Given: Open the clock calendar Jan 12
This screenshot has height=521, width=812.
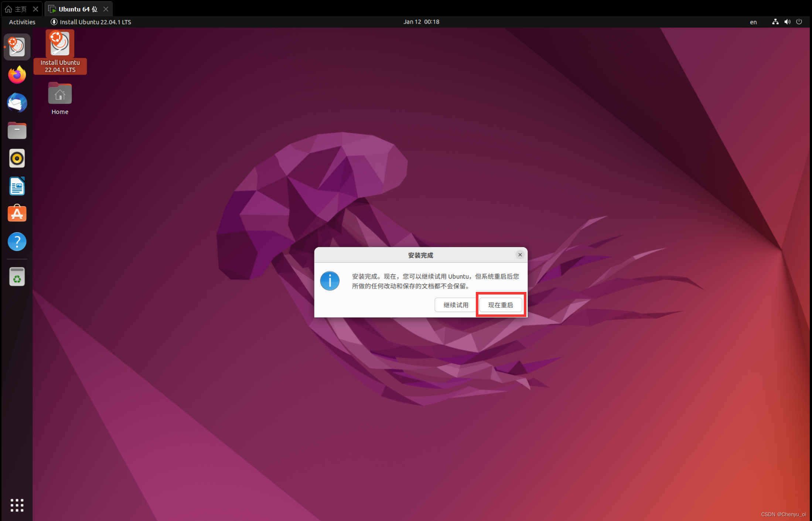Looking at the screenshot, I should click(x=421, y=22).
